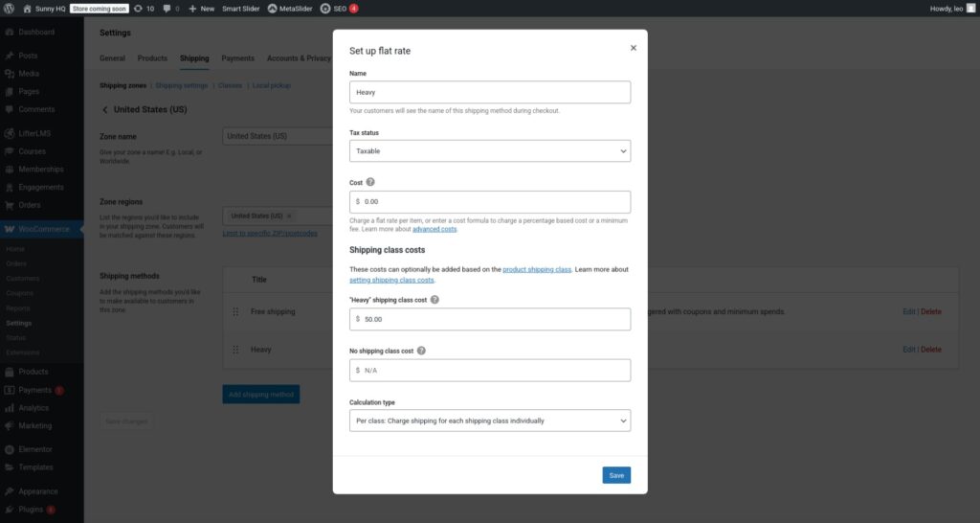
Task: Switch to the Payments settings tab
Action: coord(237,58)
